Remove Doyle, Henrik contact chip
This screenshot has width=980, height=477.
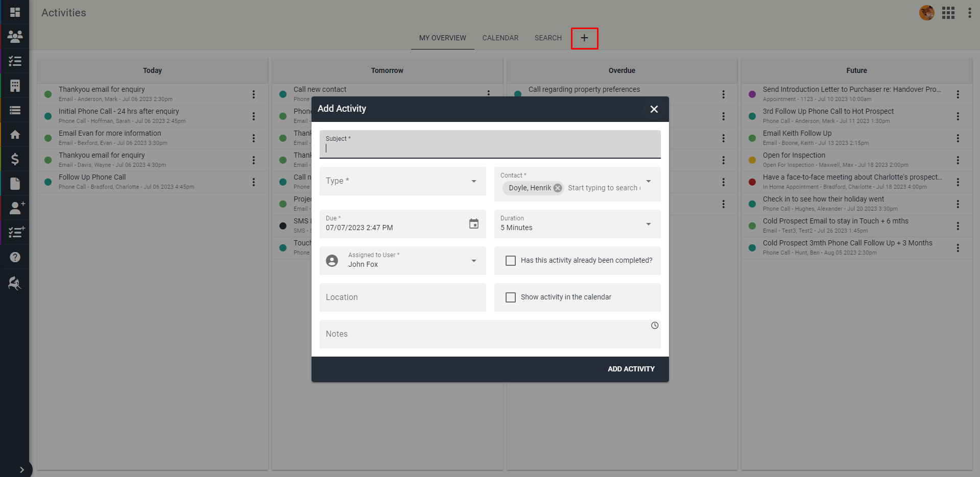click(x=557, y=188)
